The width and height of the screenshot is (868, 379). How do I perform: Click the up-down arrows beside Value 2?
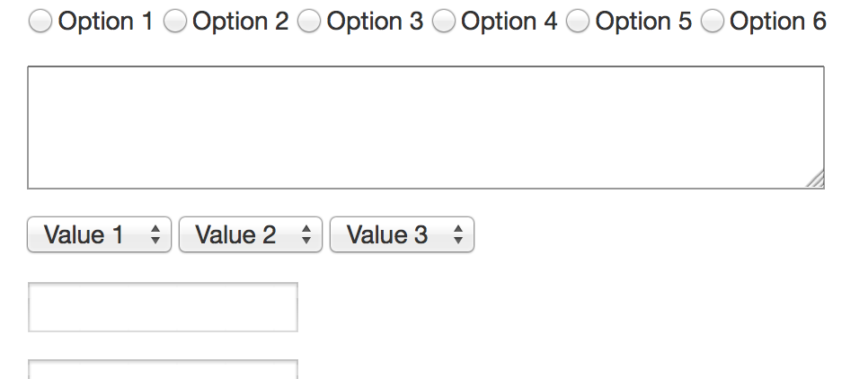[306, 235]
